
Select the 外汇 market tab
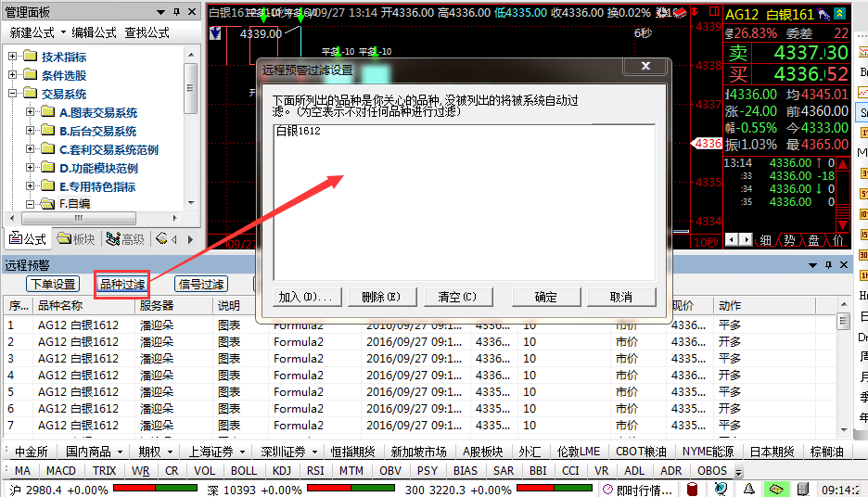[530, 452]
